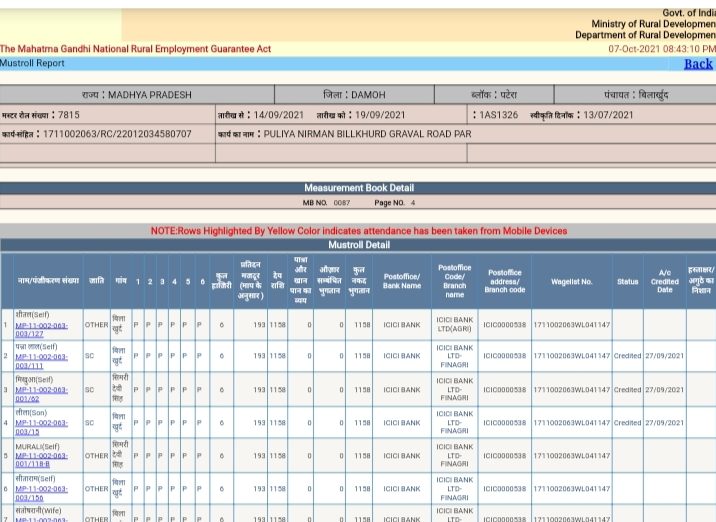This screenshot has width=716, height=522.
Task: Click wagelist number in row 6
Action: pos(572,489)
